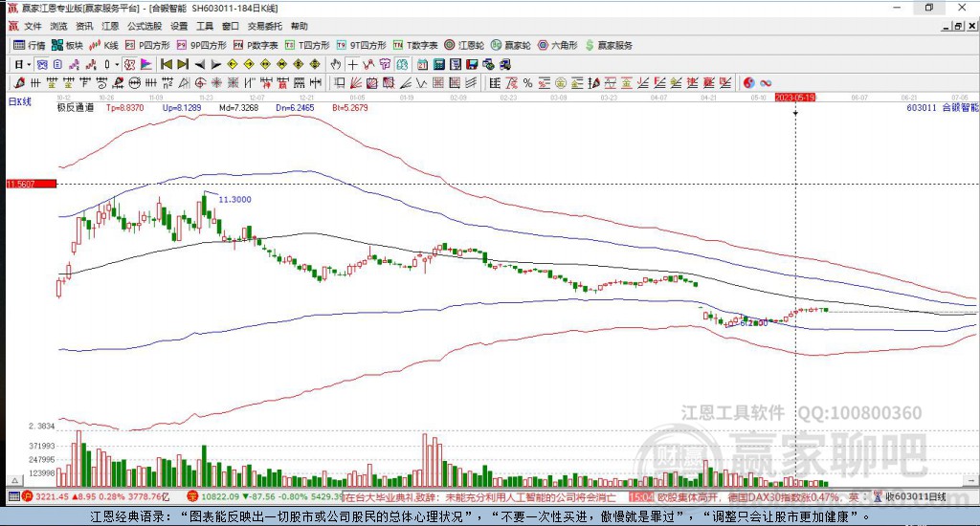The width and height of the screenshot is (980, 526).
Task: Click the 11.3000 high price label
Action: click(x=235, y=199)
